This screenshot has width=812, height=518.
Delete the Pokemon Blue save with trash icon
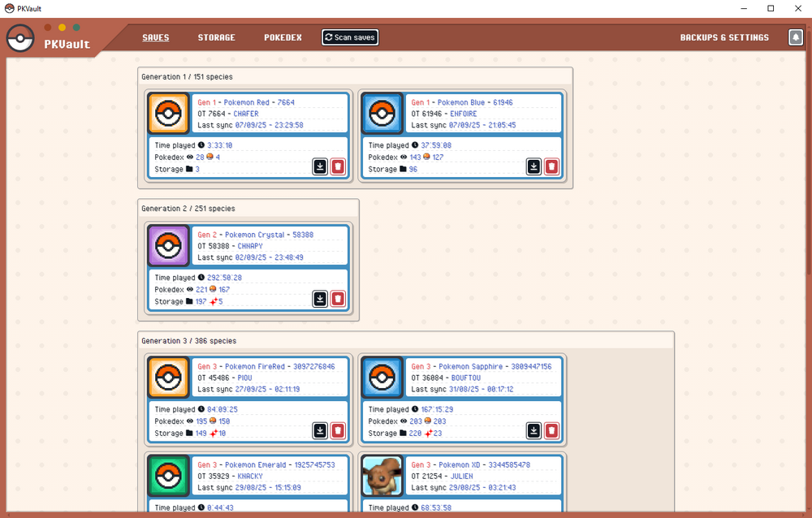551,166
